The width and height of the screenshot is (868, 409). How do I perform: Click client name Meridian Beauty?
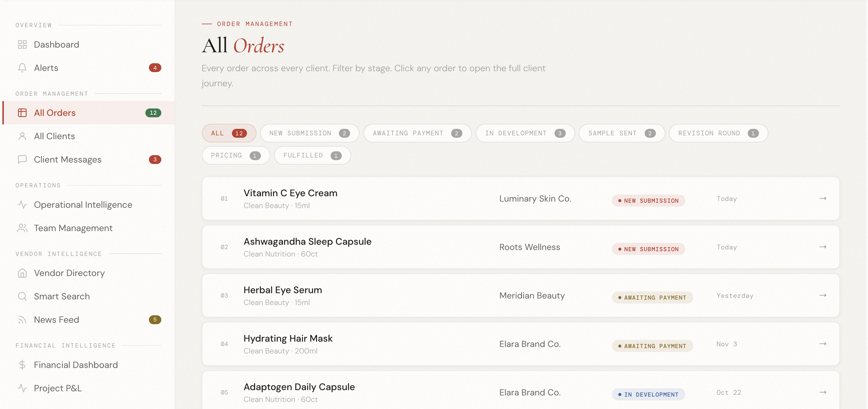[532, 295]
